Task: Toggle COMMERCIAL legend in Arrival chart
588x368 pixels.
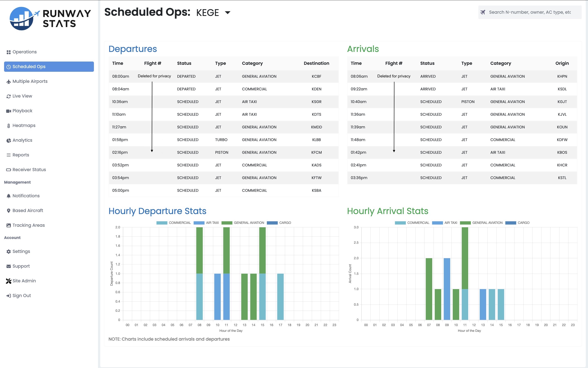Action: click(x=412, y=223)
